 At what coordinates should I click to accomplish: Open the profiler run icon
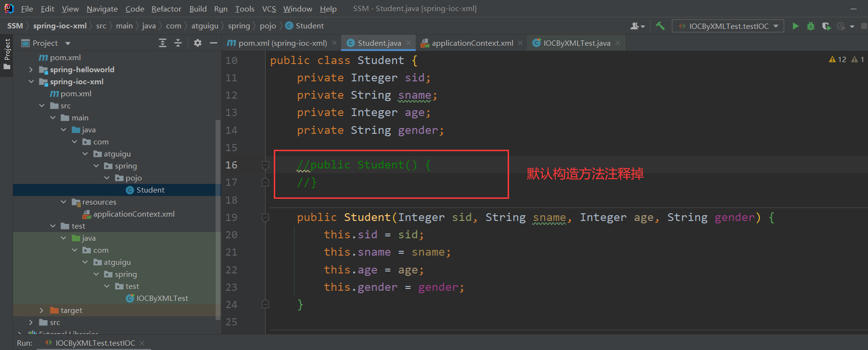[841, 26]
